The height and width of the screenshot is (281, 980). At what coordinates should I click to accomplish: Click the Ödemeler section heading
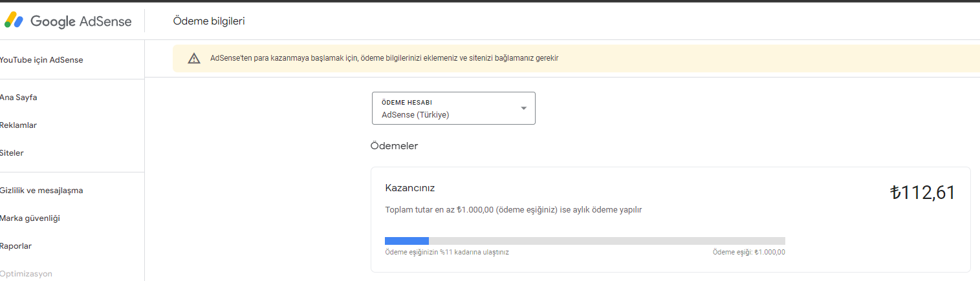click(x=395, y=146)
